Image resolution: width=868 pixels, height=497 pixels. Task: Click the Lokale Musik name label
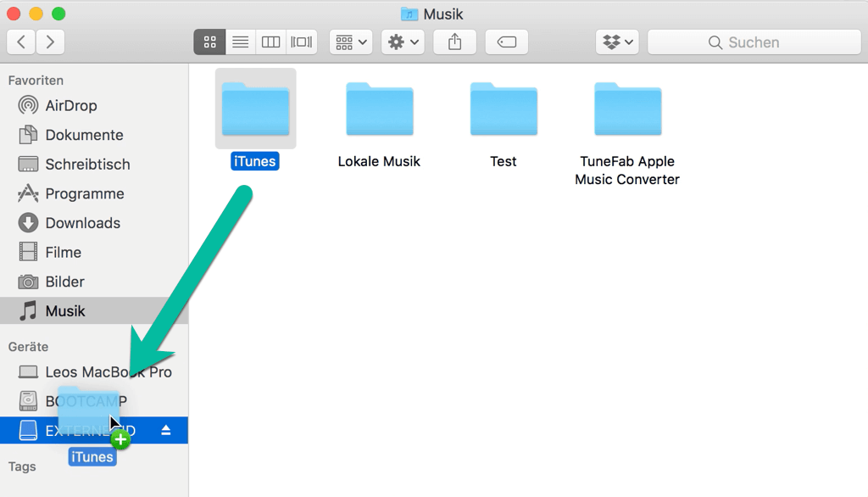pyautogui.click(x=379, y=161)
